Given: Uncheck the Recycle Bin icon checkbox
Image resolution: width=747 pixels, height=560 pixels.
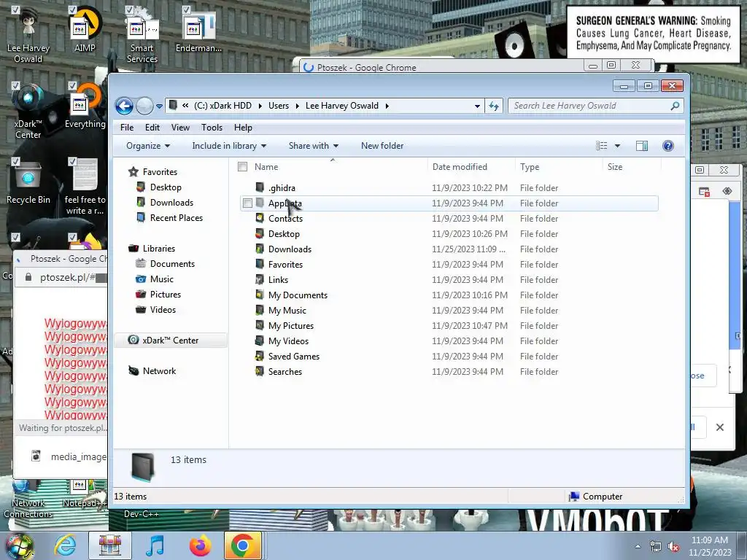Looking at the screenshot, I should coord(15,161).
